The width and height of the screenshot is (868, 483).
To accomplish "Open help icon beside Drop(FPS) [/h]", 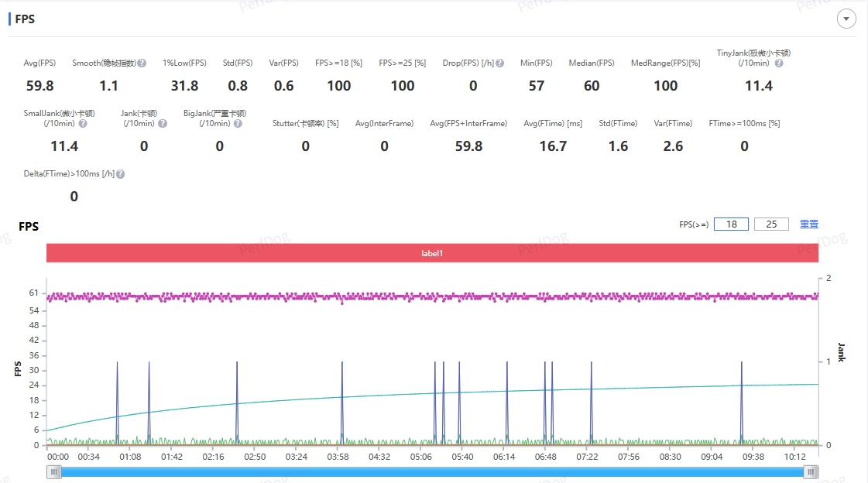I will 500,63.
